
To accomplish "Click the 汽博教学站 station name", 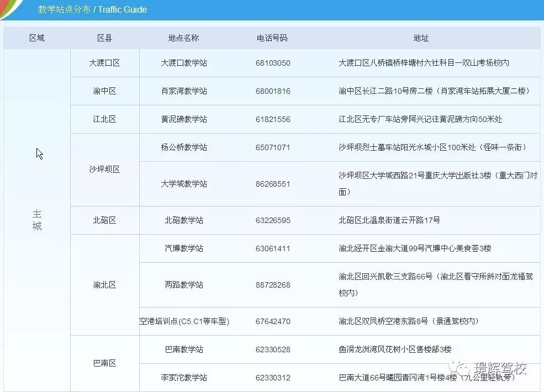I will coord(183,247).
